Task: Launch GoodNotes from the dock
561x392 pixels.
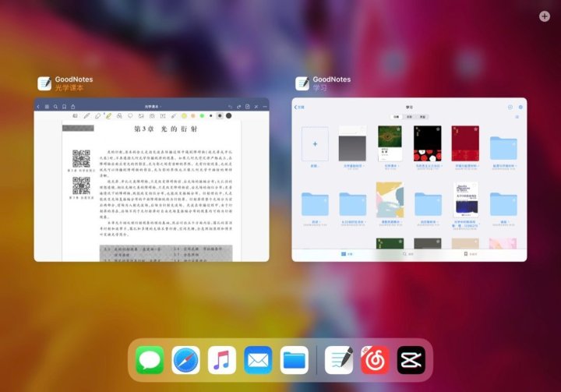Action: click(339, 360)
